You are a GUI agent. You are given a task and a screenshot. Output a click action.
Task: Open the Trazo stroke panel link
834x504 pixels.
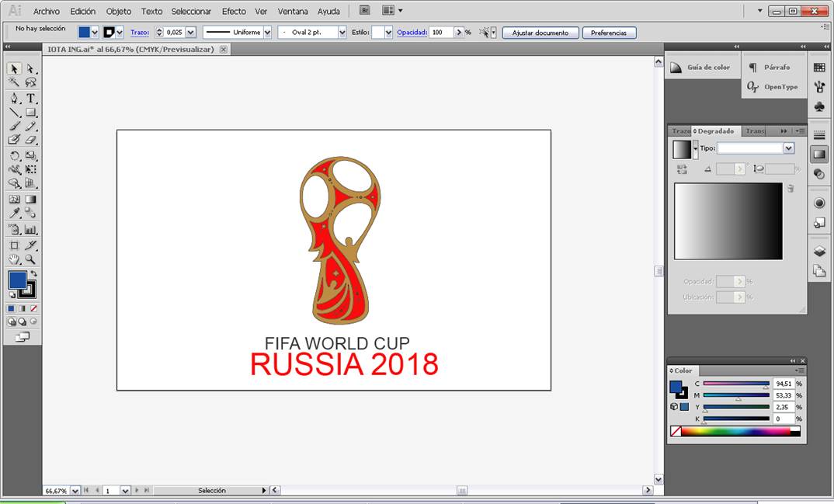[x=139, y=33]
